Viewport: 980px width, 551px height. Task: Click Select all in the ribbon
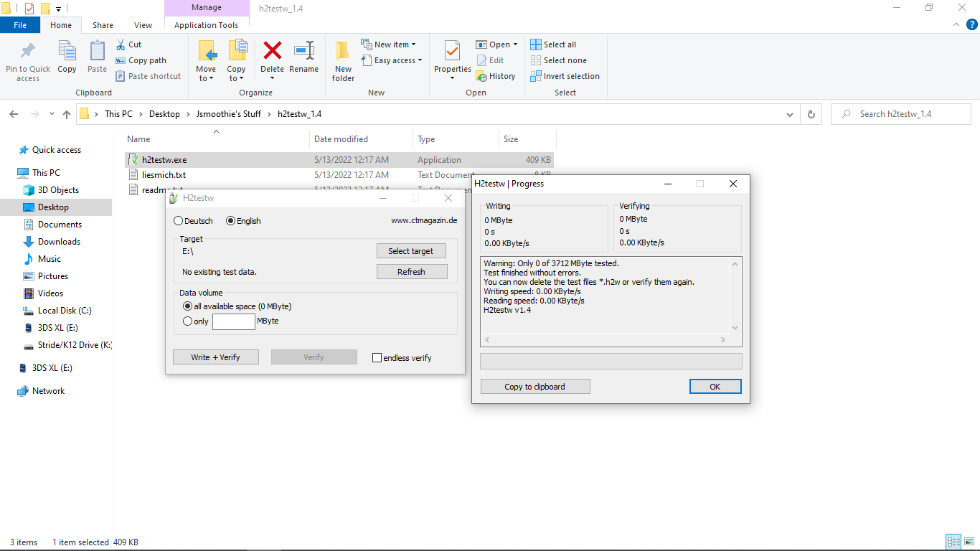tap(553, 44)
